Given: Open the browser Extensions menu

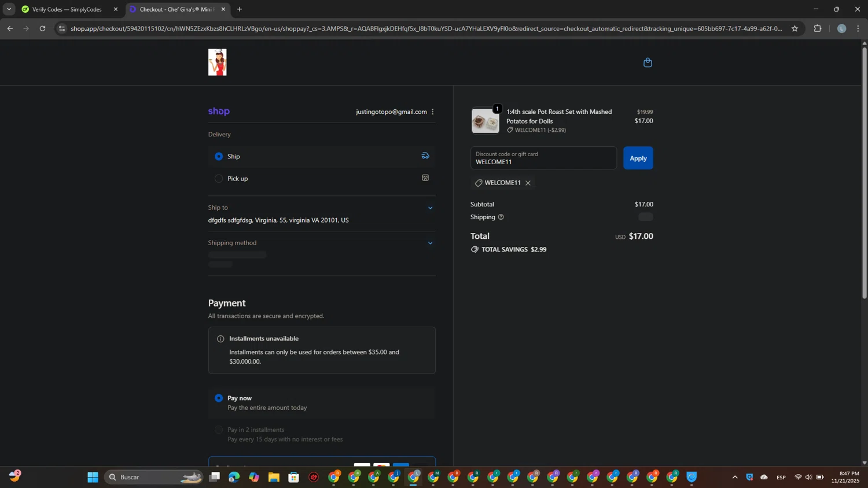Looking at the screenshot, I should point(818,28).
